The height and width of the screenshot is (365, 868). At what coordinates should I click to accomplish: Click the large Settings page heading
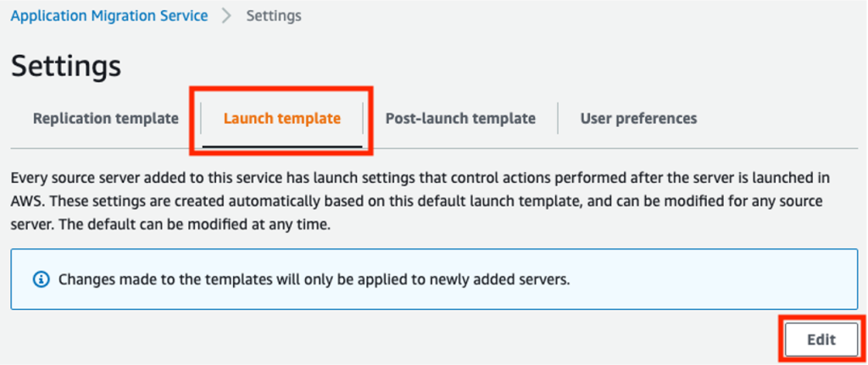tap(66, 66)
